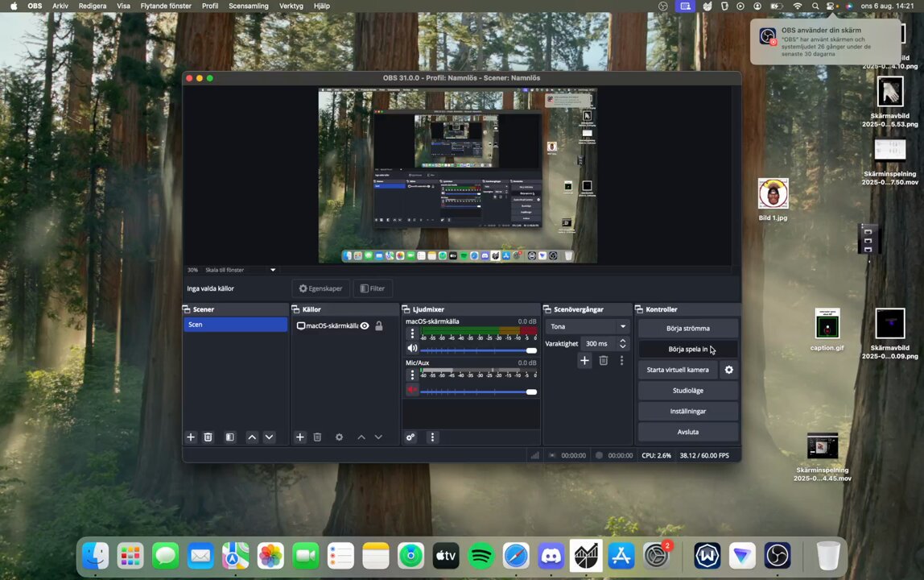
Task: Open advanced audio properties gears in Ljudmixer
Action: coord(410,437)
